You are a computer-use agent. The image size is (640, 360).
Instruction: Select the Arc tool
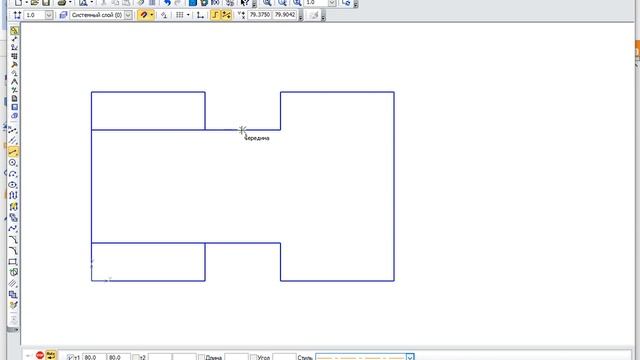pyautogui.click(x=13, y=174)
